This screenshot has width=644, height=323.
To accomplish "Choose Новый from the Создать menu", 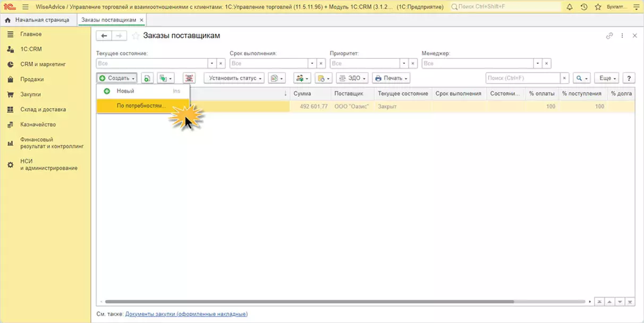I will click(x=143, y=91).
